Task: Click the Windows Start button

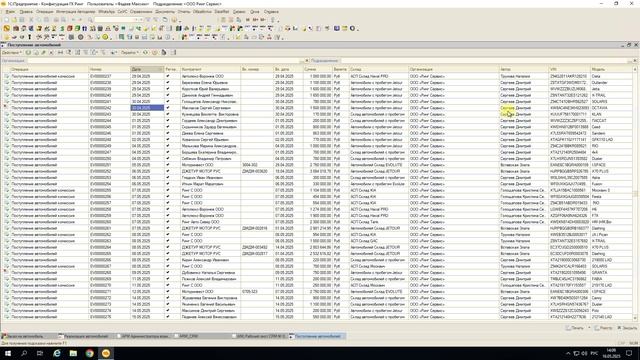Action: click(8, 353)
